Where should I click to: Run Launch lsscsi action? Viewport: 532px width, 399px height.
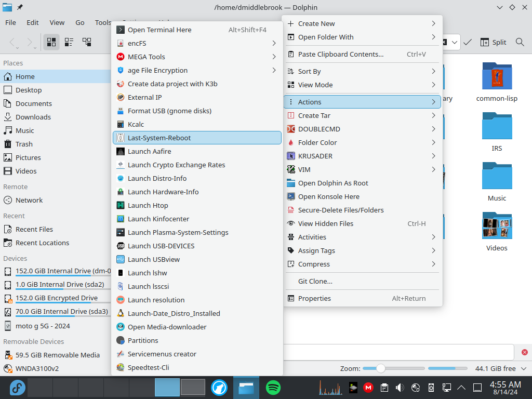coord(197,287)
